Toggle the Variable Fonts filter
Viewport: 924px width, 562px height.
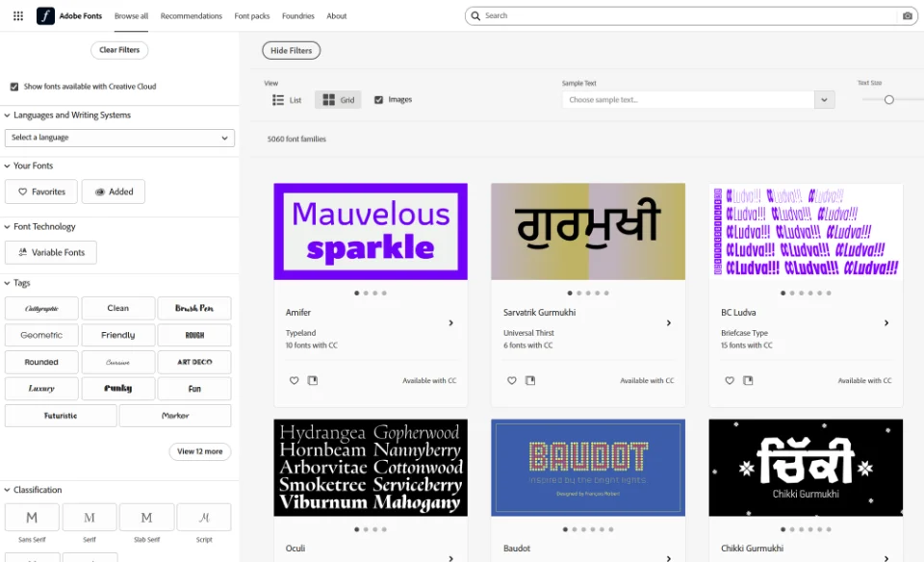(50, 252)
